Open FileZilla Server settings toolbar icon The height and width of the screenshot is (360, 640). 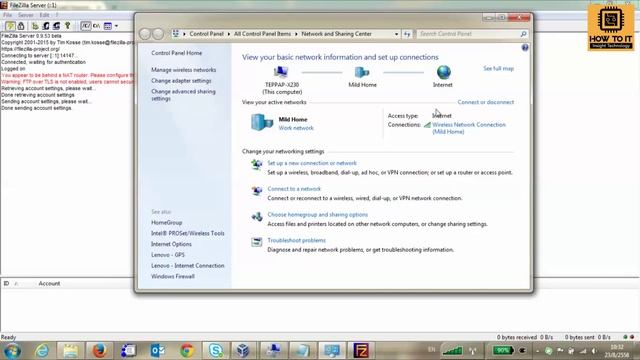click(35, 26)
